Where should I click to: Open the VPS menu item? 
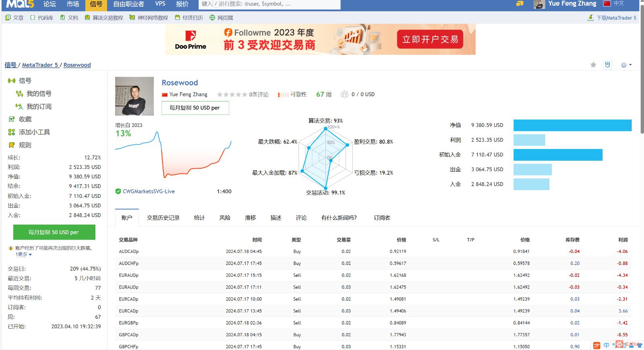pos(160,4)
